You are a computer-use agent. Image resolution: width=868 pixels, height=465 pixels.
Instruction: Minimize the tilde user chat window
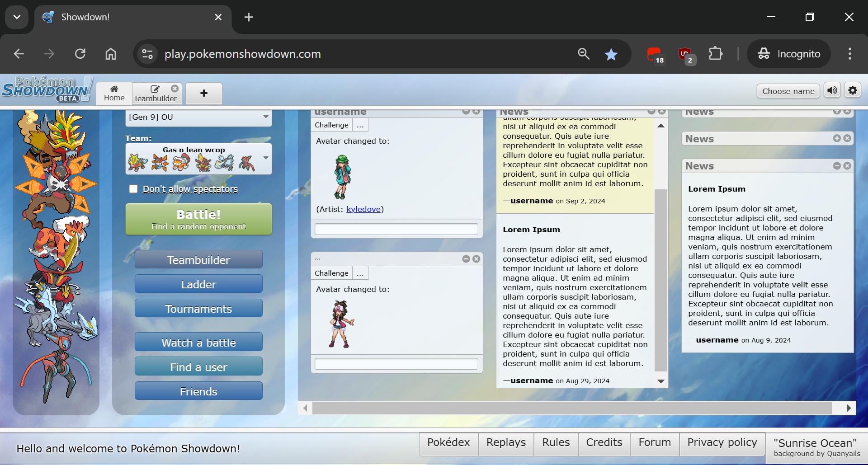point(466,259)
